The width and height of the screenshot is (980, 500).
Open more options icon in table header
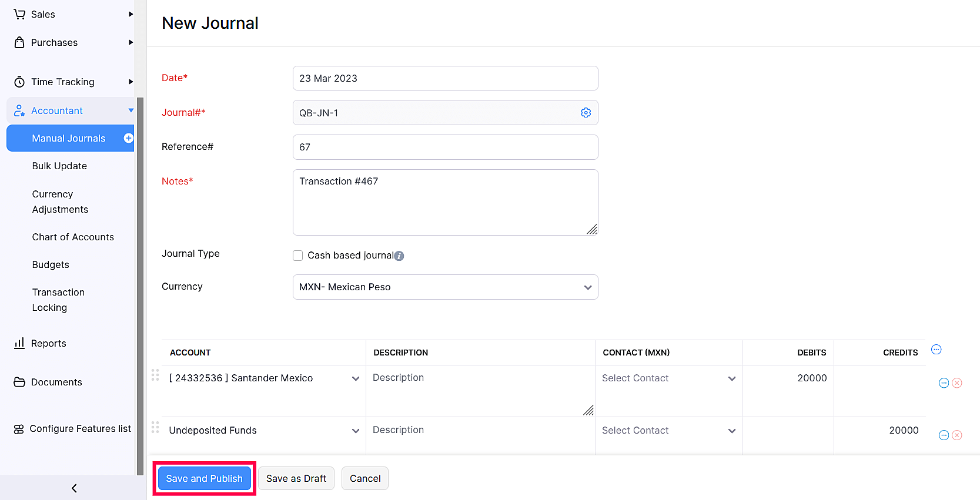tap(936, 350)
